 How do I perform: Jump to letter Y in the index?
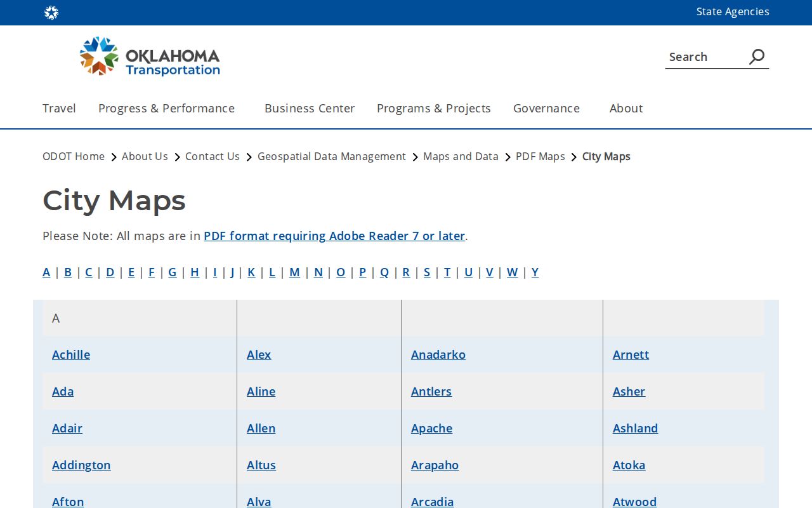[535, 272]
